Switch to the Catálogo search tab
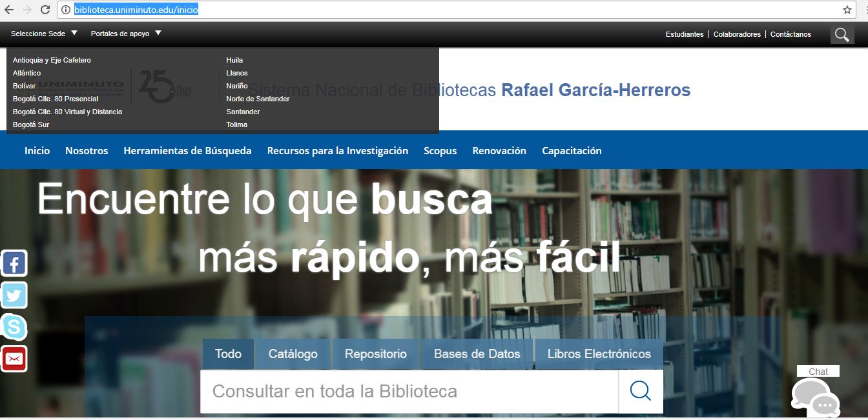 293,354
